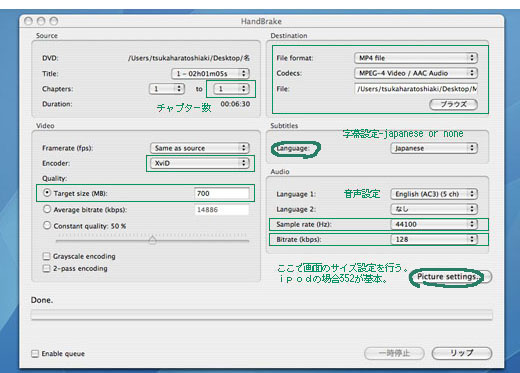This screenshot has height=373, width=520.
Task: Click the encoding progress bar
Action: [262, 315]
